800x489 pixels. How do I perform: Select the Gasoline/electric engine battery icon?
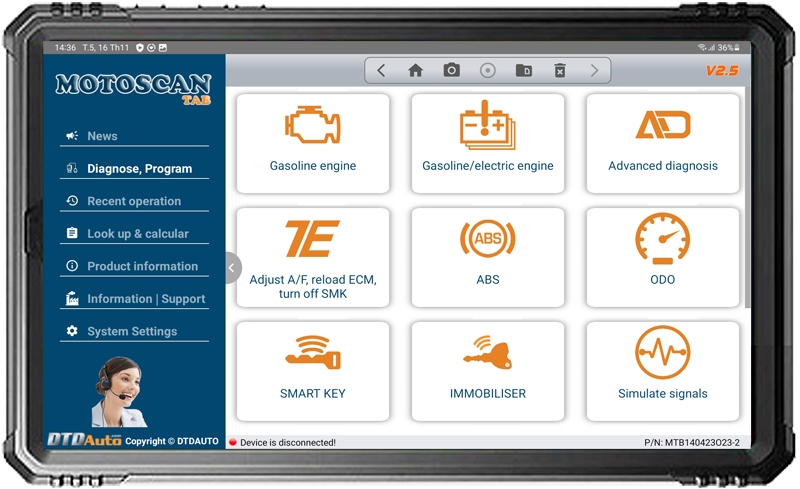(x=488, y=125)
